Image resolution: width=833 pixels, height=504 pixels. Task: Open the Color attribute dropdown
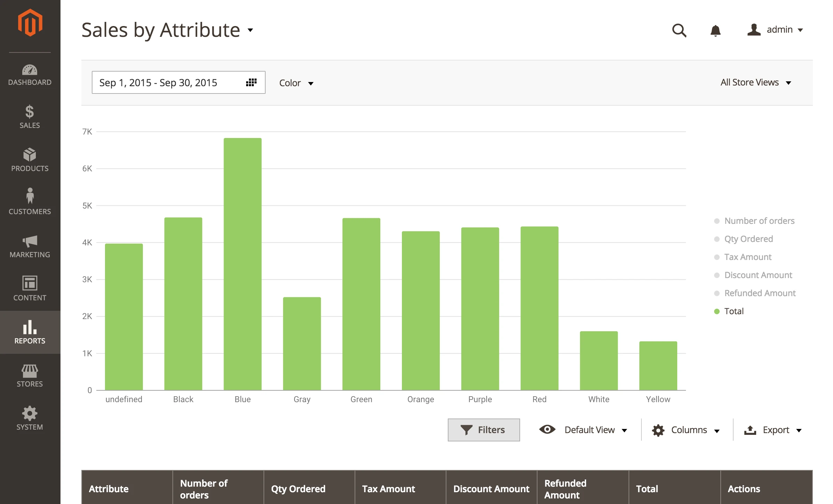[297, 83]
